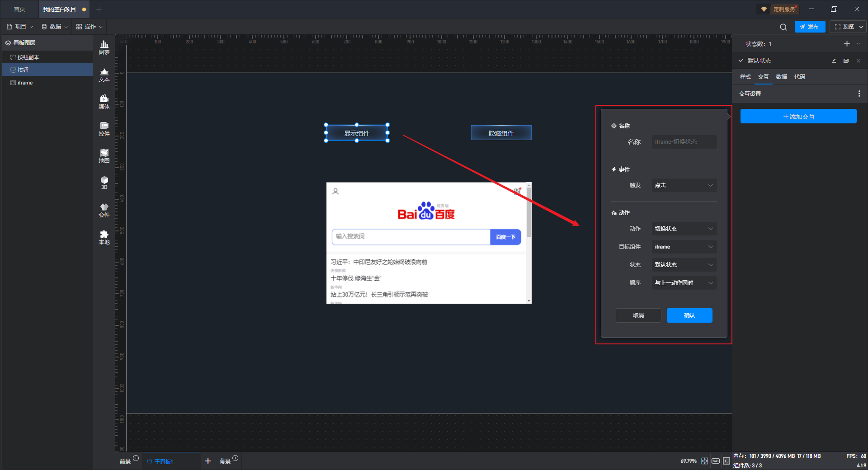
Task: Click the 添加交互 add interaction button
Action: (x=798, y=117)
